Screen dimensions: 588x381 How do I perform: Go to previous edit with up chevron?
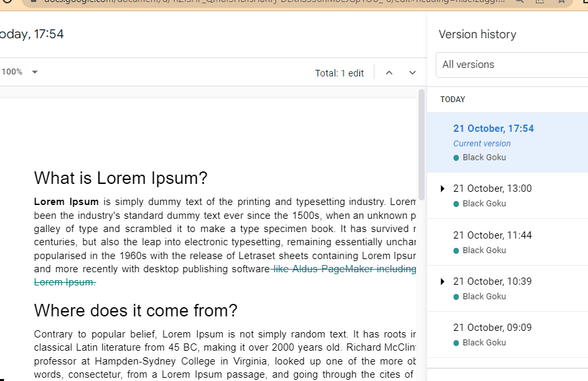[389, 73]
